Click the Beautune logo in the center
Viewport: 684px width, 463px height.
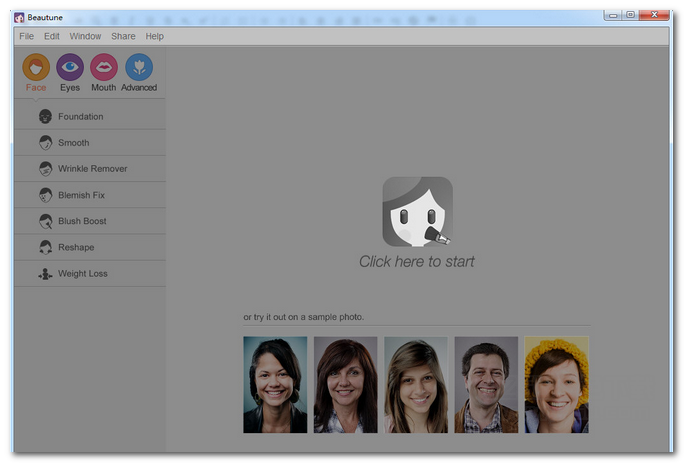417,212
